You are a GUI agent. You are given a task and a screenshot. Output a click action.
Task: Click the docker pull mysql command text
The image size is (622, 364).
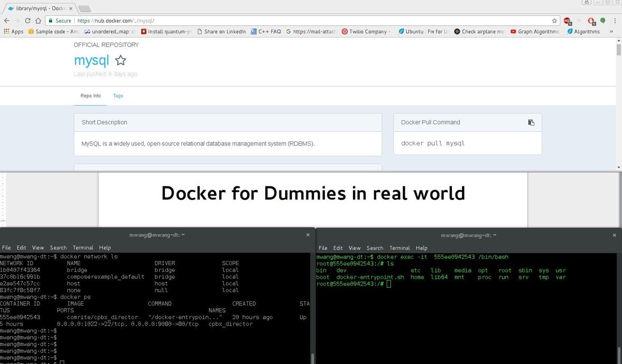pyautogui.click(x=433, y=143)
